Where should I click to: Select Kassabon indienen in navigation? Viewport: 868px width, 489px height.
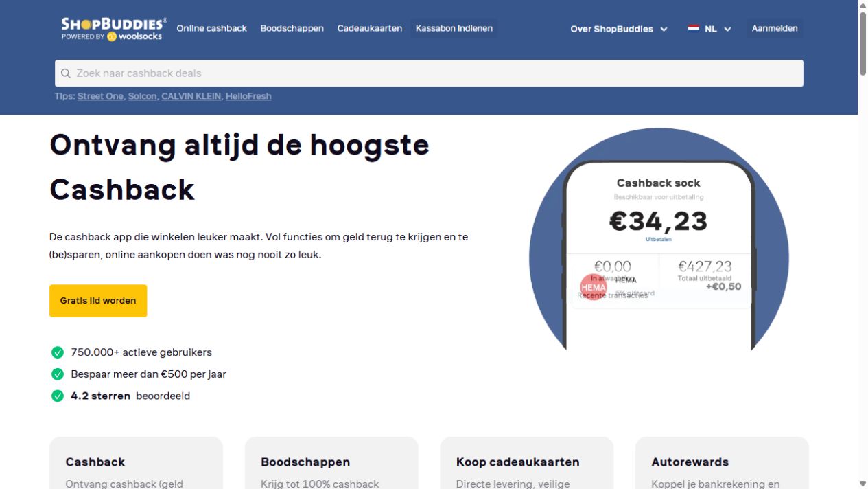(x=454, y=28)
